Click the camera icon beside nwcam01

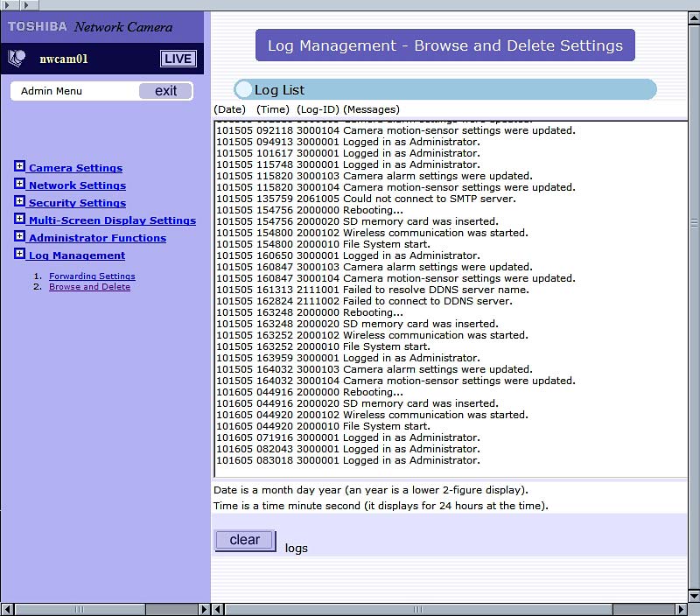17,59
